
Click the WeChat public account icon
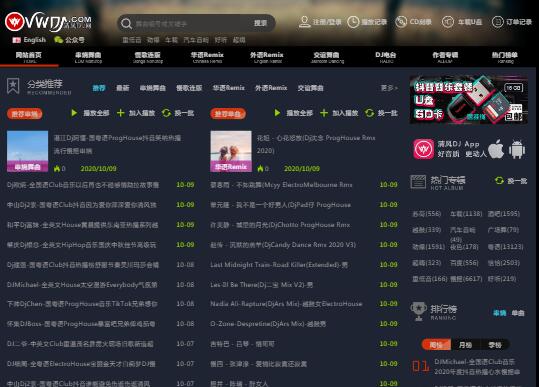tap(58, 40)
